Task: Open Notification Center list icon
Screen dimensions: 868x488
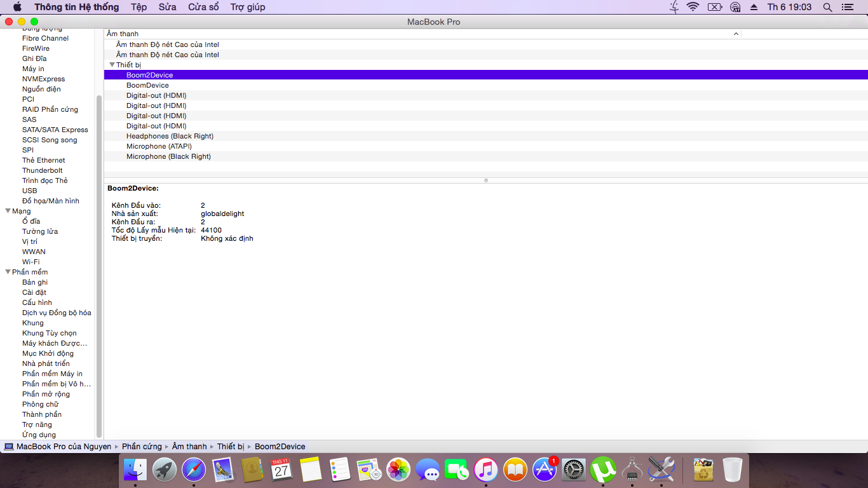Action: [847, 7]
